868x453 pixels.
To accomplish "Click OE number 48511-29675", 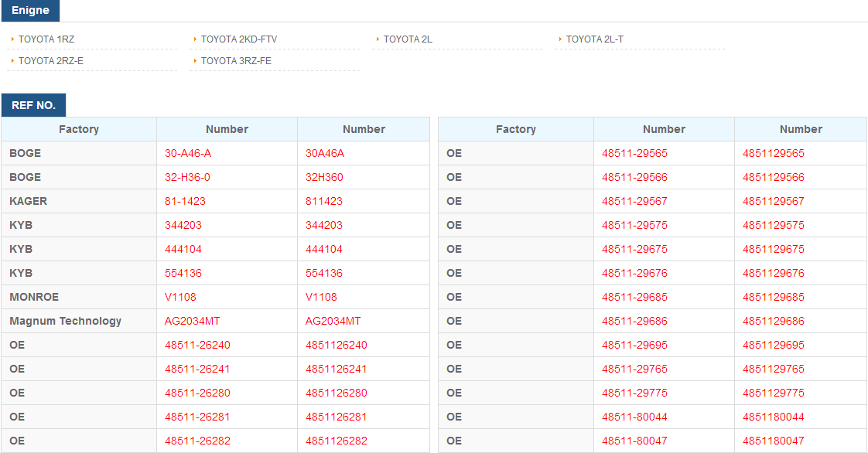I will click(x=634, y=250).
